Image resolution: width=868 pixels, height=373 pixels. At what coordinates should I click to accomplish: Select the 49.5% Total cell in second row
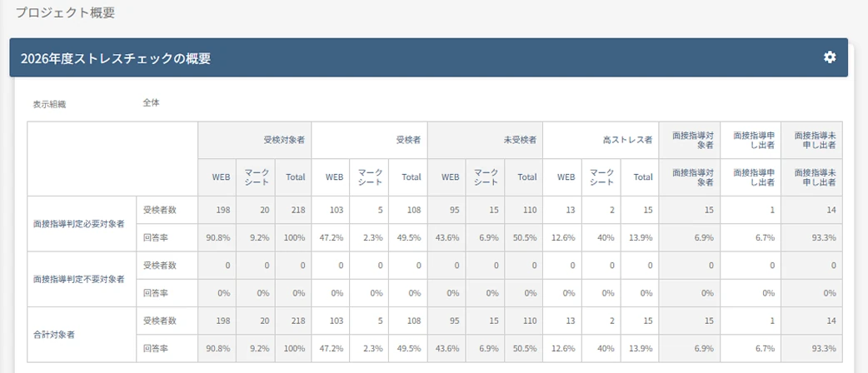(408, 238)
